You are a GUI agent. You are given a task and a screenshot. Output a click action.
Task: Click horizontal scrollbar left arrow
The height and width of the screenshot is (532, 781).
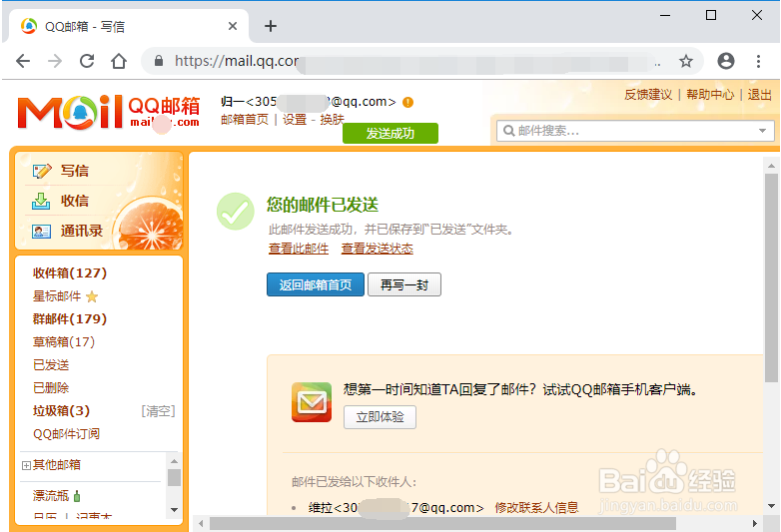click(201, 524)
